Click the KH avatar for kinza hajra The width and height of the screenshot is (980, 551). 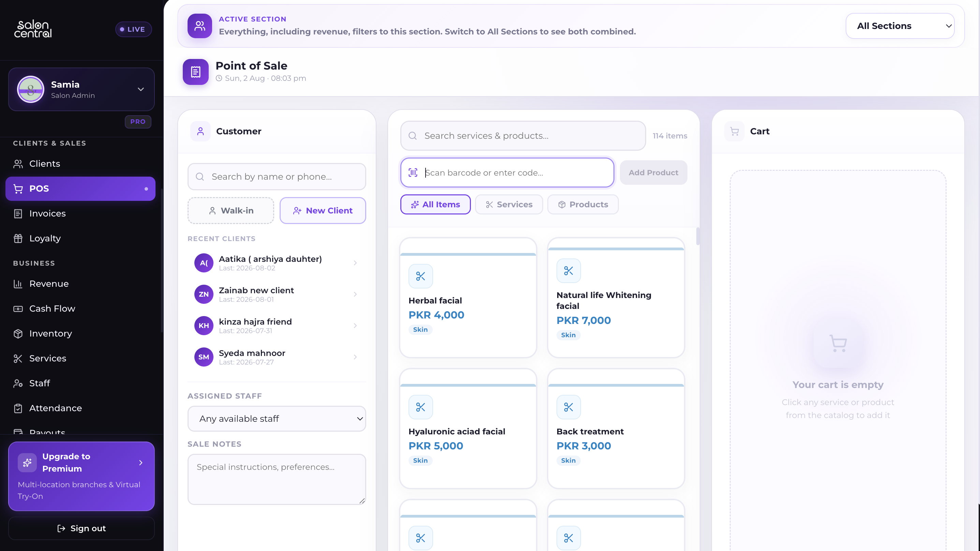(x=204, y=326)
